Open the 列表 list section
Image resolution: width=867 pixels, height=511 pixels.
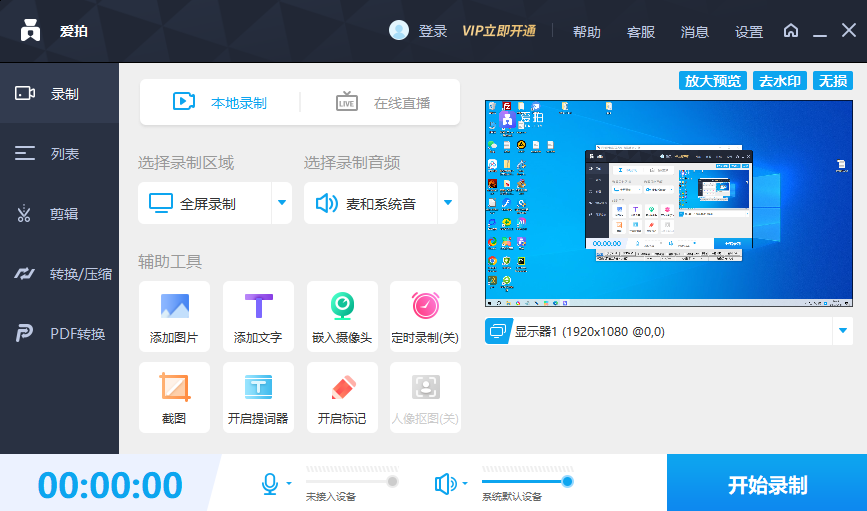(59, 153)
